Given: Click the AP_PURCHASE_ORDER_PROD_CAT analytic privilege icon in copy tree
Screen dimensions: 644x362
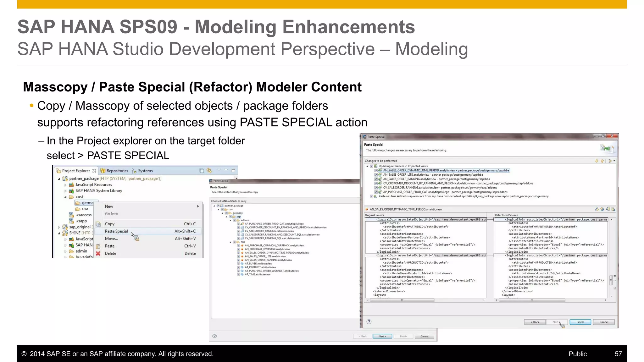Looking at the screenshot, I should click(x=242, y=224).
